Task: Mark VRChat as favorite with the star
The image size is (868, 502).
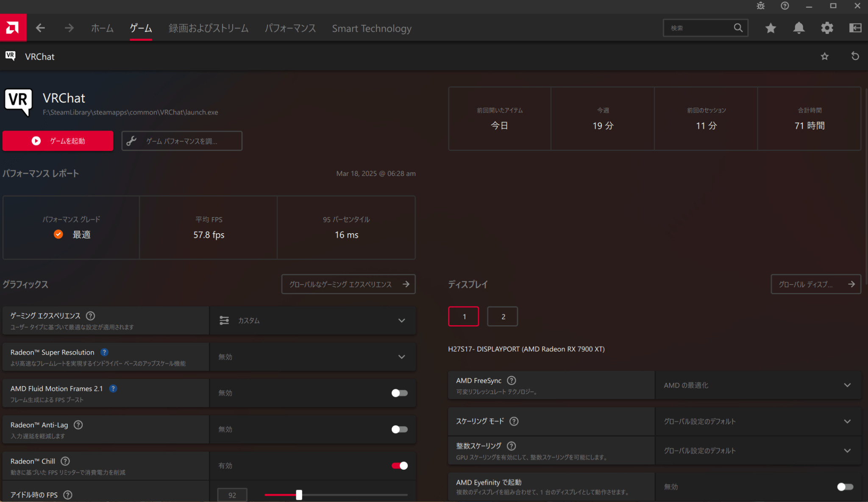Action: click(825, 56)
